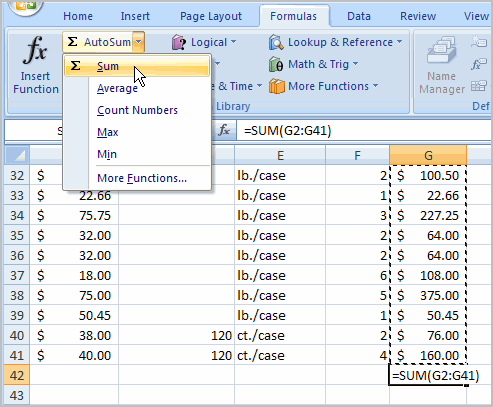The height and width of the screenshot is (407, 493).
Task: Click the 120 cell in row 40
Action: [177, 335]
